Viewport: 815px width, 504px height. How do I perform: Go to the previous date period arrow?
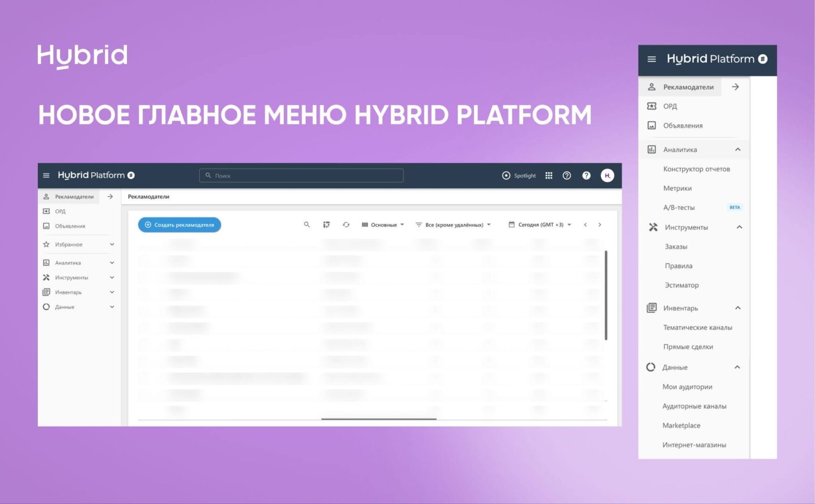pos(585,225)
